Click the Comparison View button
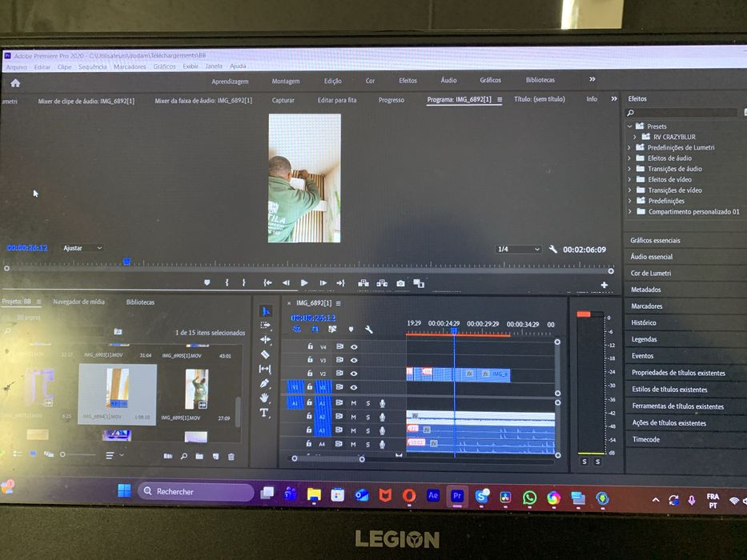 (x=419, y=283)
